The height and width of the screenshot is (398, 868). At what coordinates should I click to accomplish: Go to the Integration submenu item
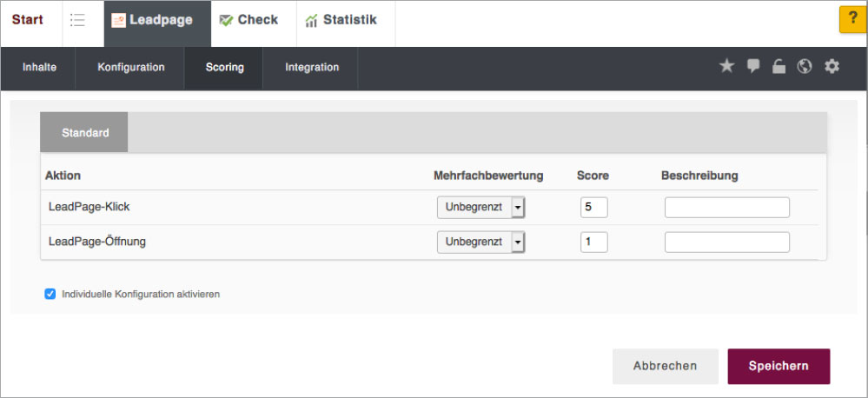tap(312, 68)
